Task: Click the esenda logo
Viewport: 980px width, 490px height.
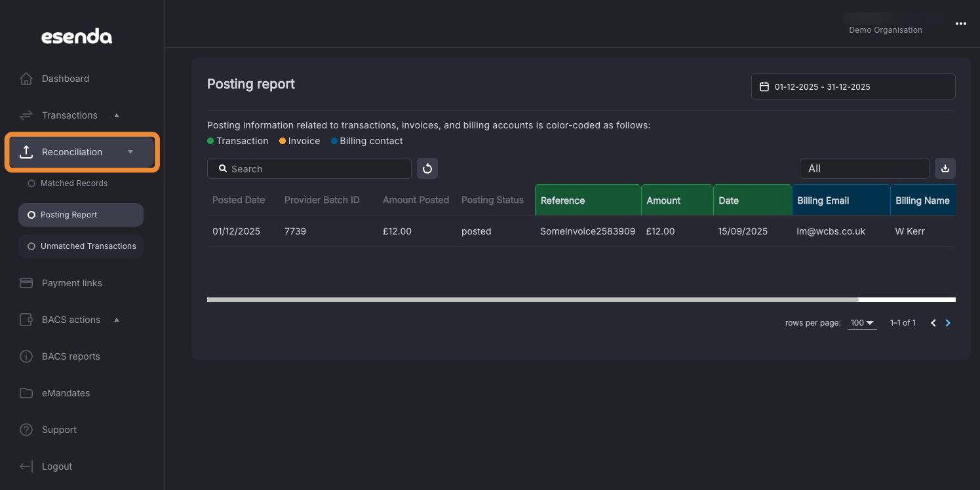Action: [77, 37]
